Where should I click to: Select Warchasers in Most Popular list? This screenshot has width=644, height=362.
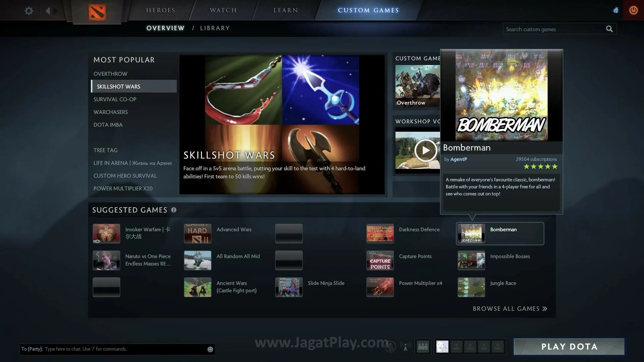(111, 112)
